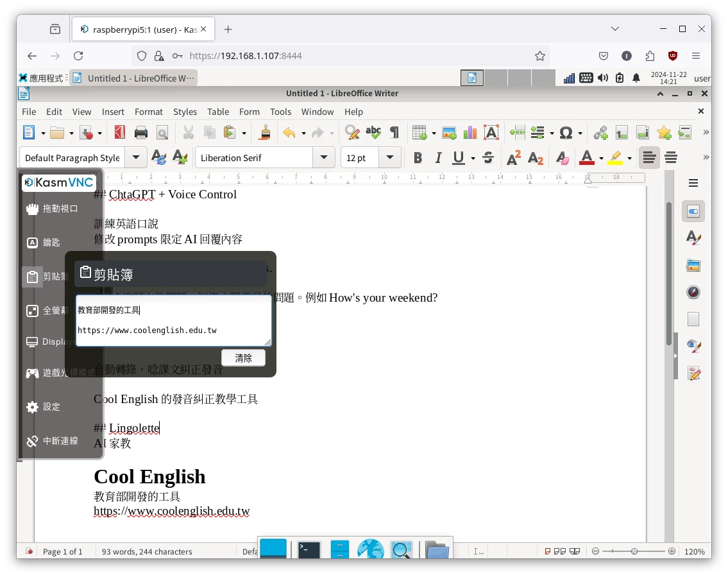Image resolution: width=728 pixels, height=577 pixels.
Task: Expand the font size dropdown
Action: [x=389, y=158]
